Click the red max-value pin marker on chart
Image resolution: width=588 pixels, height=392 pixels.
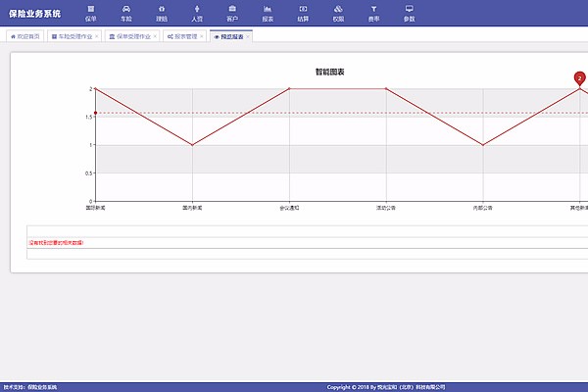pyautogui.click(x=579, y=77)
